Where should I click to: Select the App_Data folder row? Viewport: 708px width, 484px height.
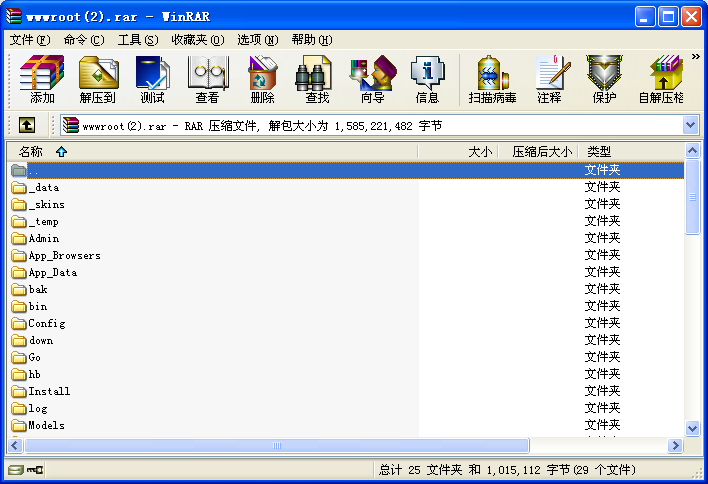(347, 273)
